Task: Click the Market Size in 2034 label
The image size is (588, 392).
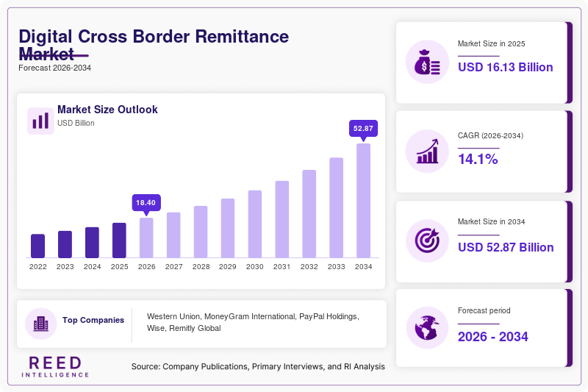Action: tap(491, 221)
